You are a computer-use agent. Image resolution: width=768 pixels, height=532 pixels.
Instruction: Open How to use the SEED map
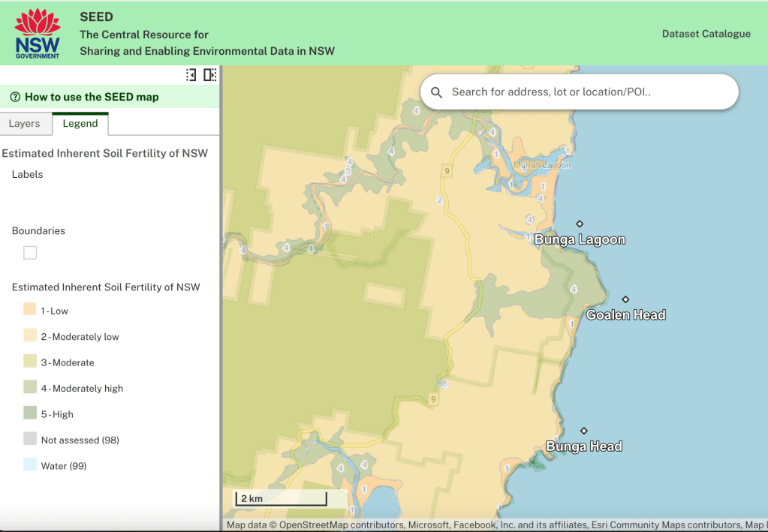(x=92, y=97)
